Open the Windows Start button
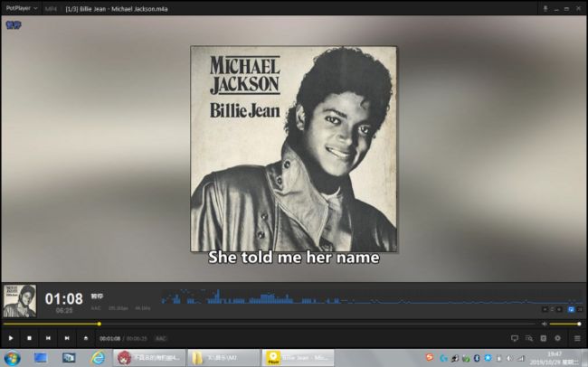588x367 pixels. coord(12,358)
